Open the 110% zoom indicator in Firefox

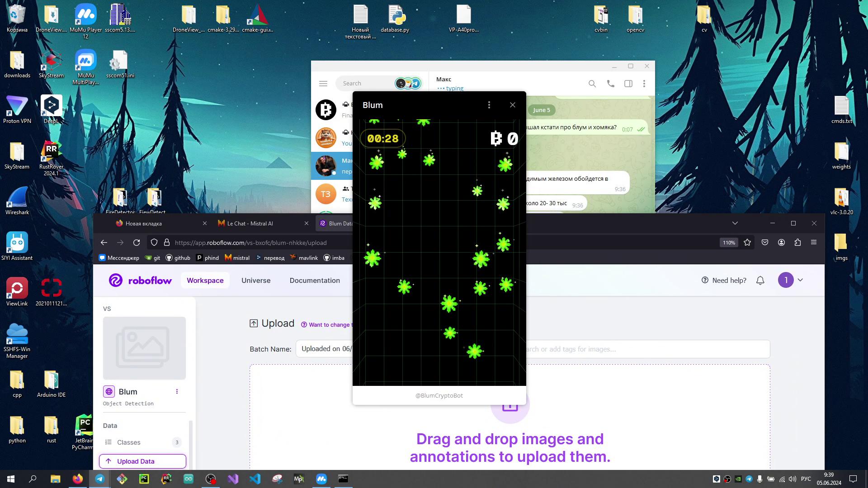pyautogui.click(x=729, y=243)
